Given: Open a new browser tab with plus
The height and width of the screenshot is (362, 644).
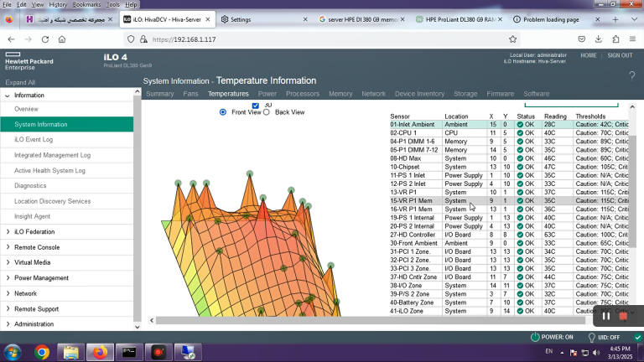Looking at the screenshot, I should point(615,19).
